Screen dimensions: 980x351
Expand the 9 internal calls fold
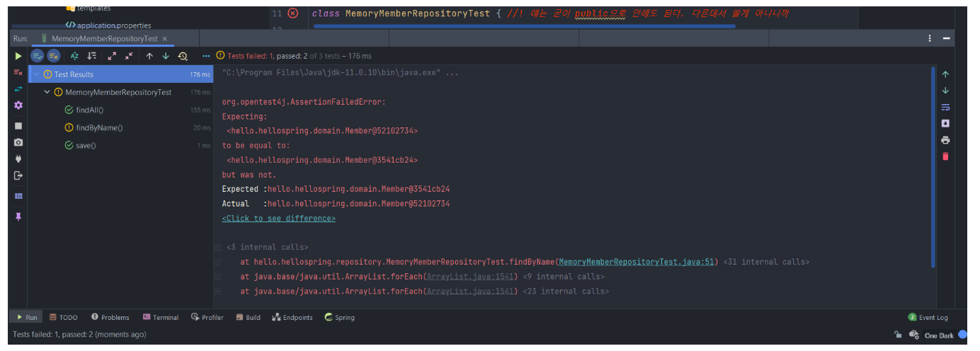click(563, 277)
